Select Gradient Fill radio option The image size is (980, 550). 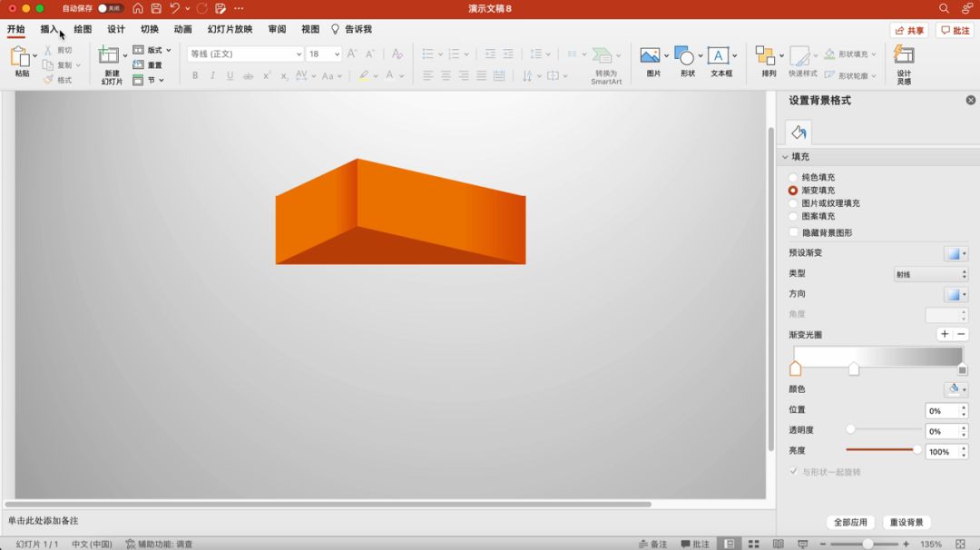tap(793, 190)
